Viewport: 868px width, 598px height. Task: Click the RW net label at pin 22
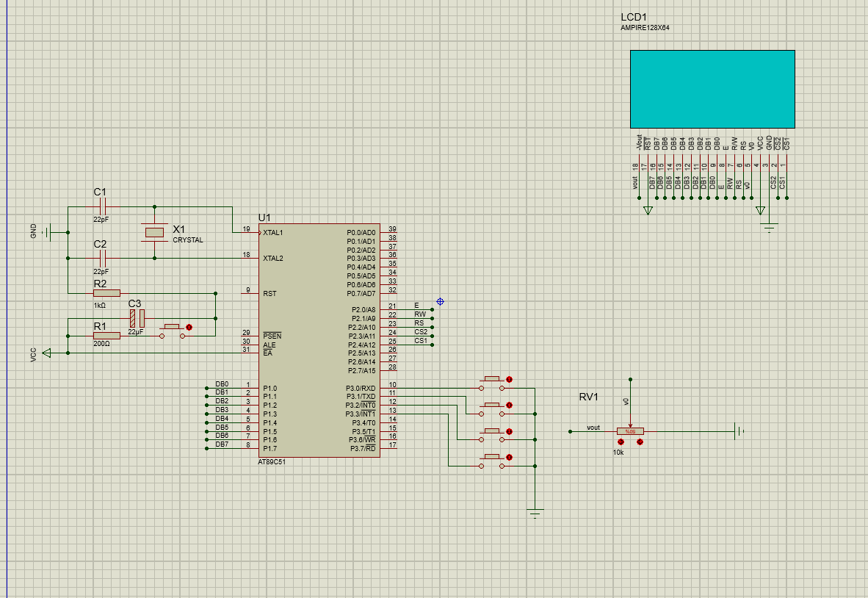pyautogui.click(x=420, y=314)
